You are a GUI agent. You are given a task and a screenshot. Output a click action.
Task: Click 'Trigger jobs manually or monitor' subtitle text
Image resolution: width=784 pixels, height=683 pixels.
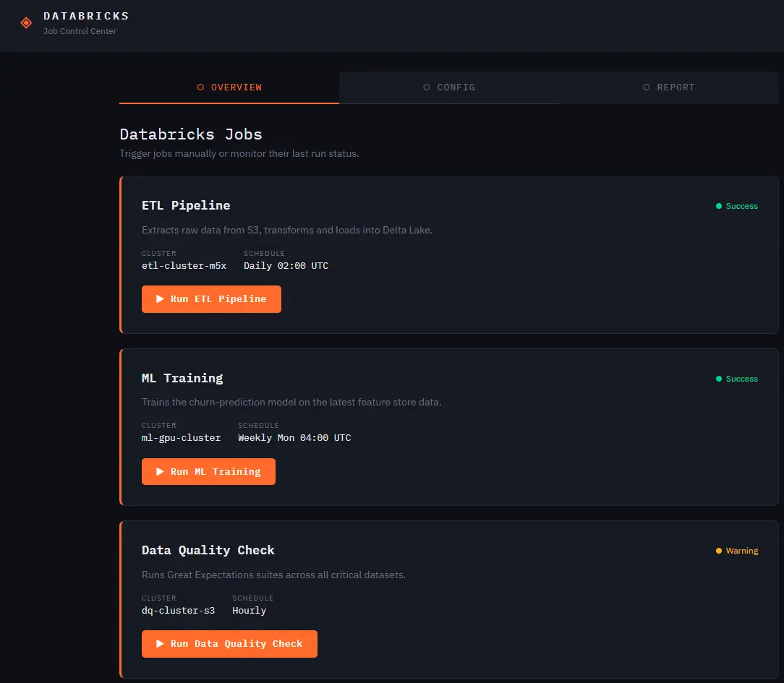click(x=239, y=153)
